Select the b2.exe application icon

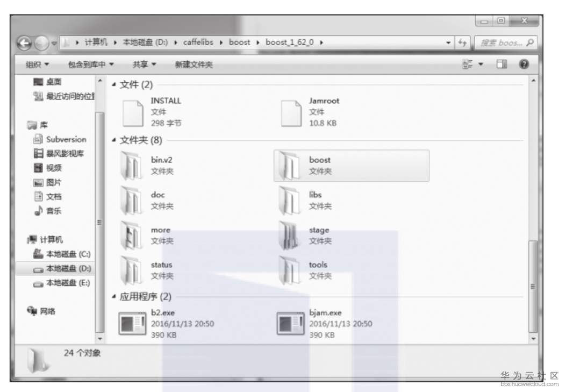tap(132, 323)
